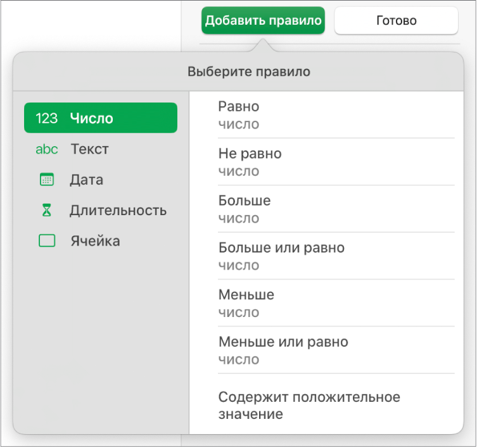This screenshot has height=448, width=477.
Task: Select the Число rule category
Action: coord(101,118)
